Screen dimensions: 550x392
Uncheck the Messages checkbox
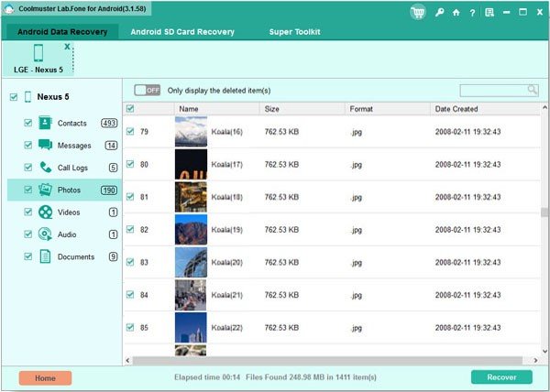(28, 145)
